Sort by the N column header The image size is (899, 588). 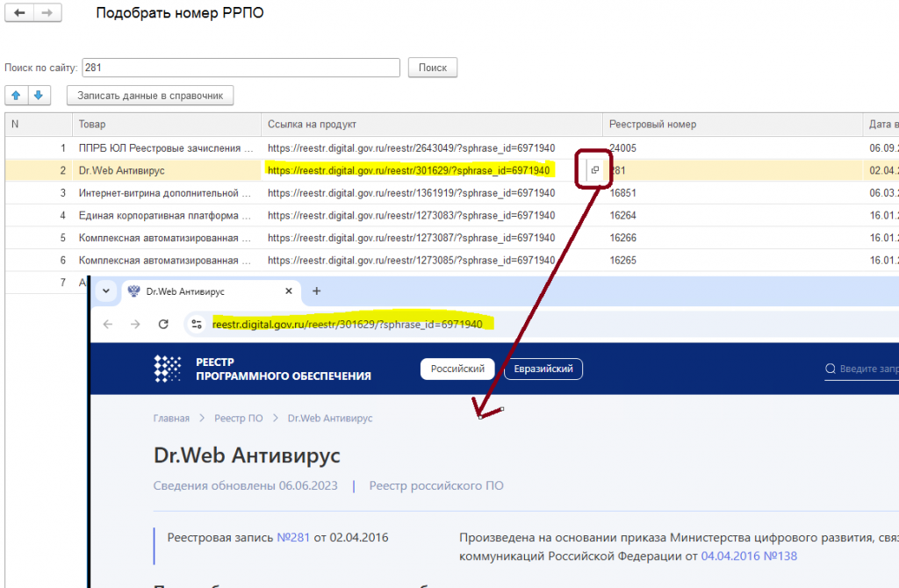39,125
